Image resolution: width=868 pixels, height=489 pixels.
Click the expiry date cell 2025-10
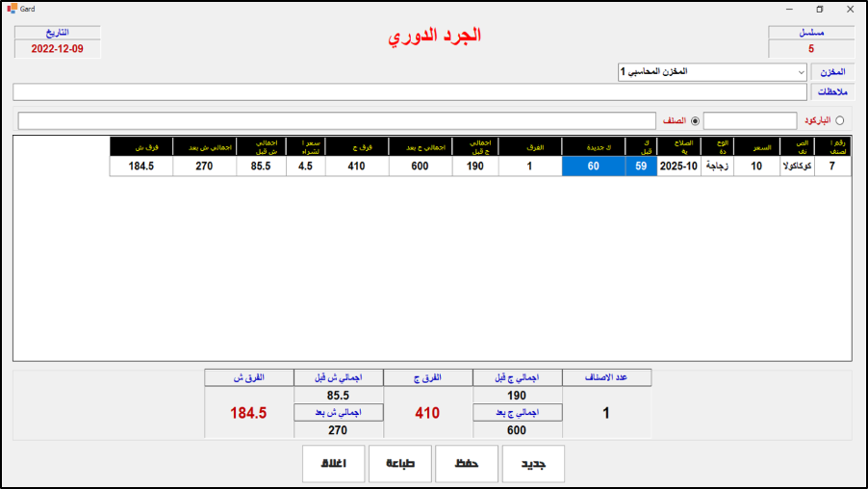(x=677, y=167)
